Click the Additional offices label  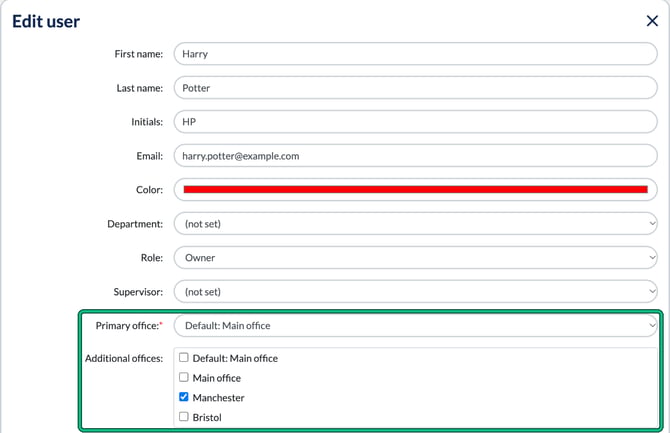point(124,358)
